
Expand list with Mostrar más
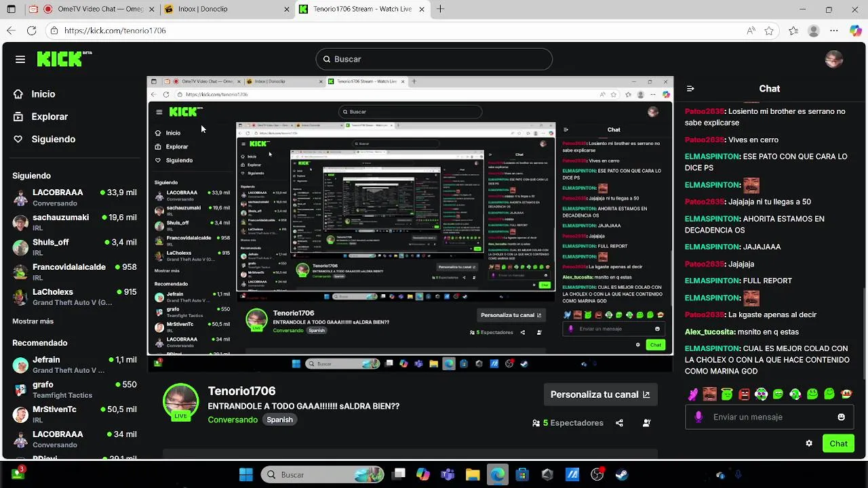pyautogui.click(x=33, y=321)
